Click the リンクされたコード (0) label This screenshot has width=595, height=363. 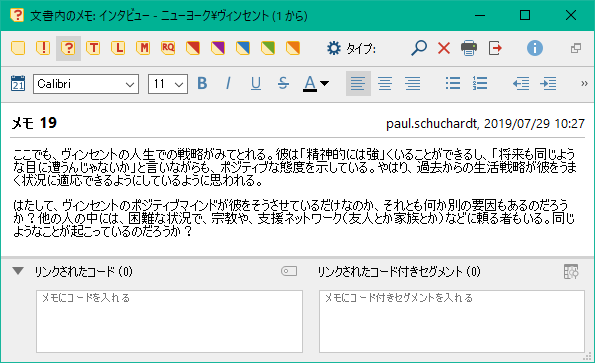[x=83, y=272]
